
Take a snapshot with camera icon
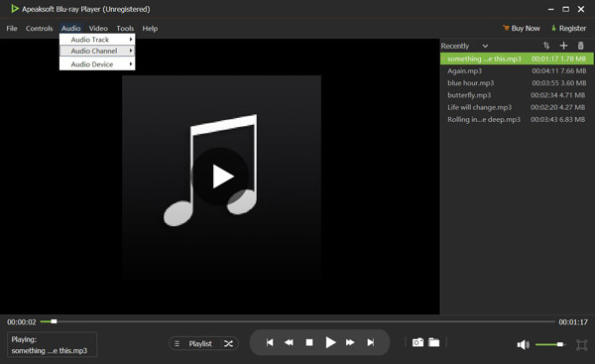point(417,342)
